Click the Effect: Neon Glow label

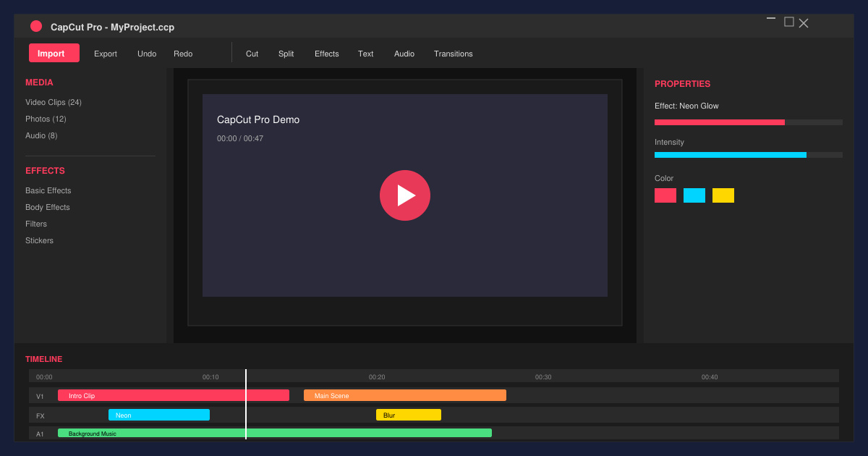(686, 106)
